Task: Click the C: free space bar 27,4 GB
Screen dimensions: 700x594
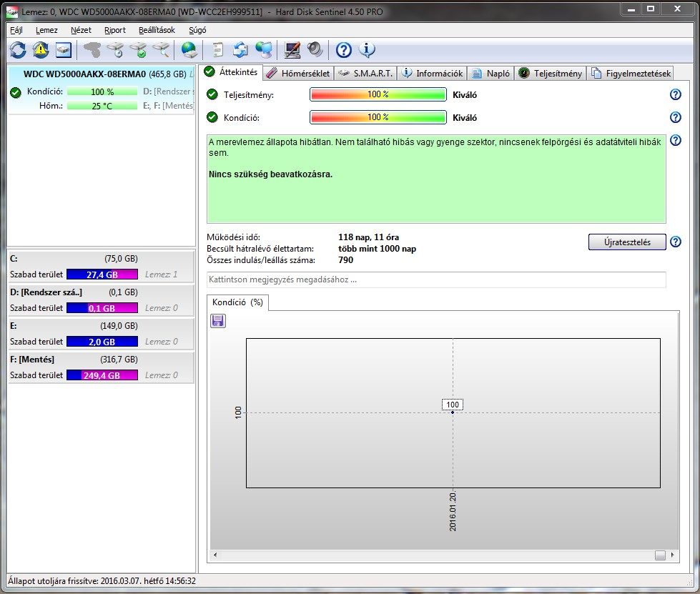Action: (102, 274)
